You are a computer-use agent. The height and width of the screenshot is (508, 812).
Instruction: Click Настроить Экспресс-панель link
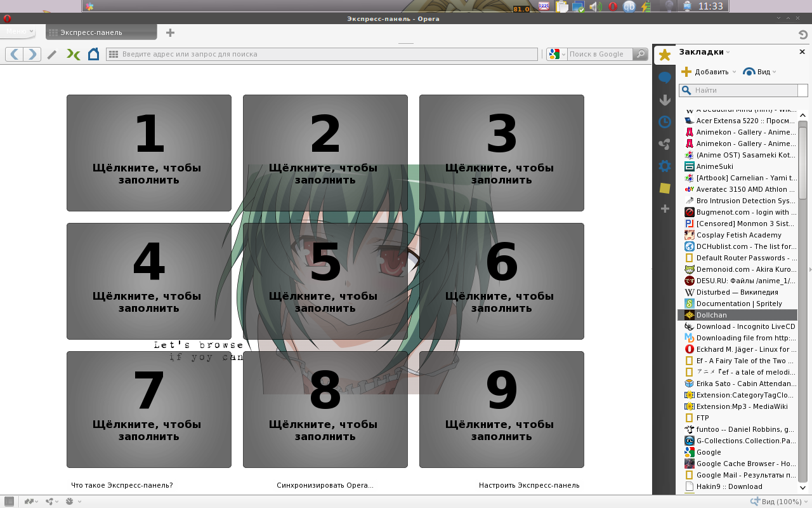[529, 485]
